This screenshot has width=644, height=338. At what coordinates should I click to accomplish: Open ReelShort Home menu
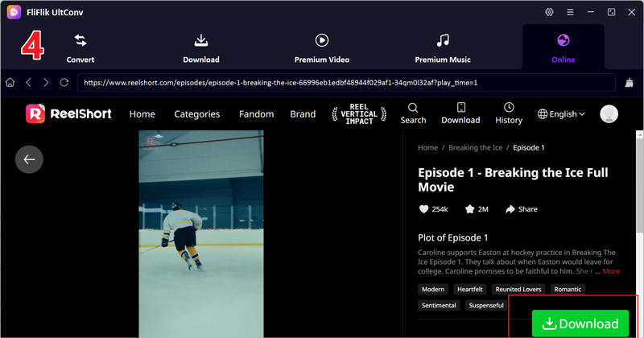tap(142, 114)
